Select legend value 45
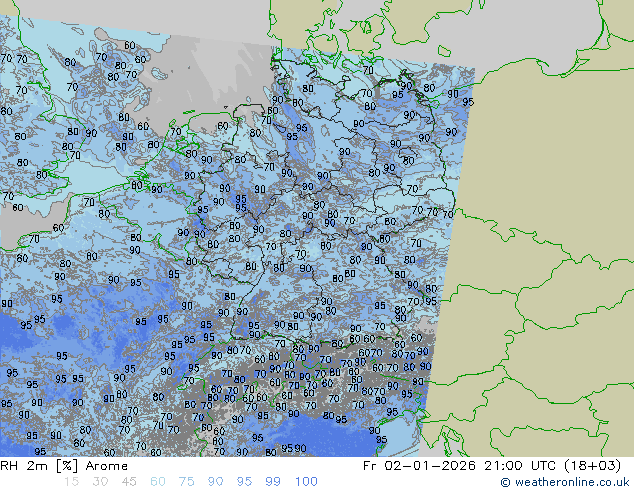Screen dimensions: 634x490 129,482
